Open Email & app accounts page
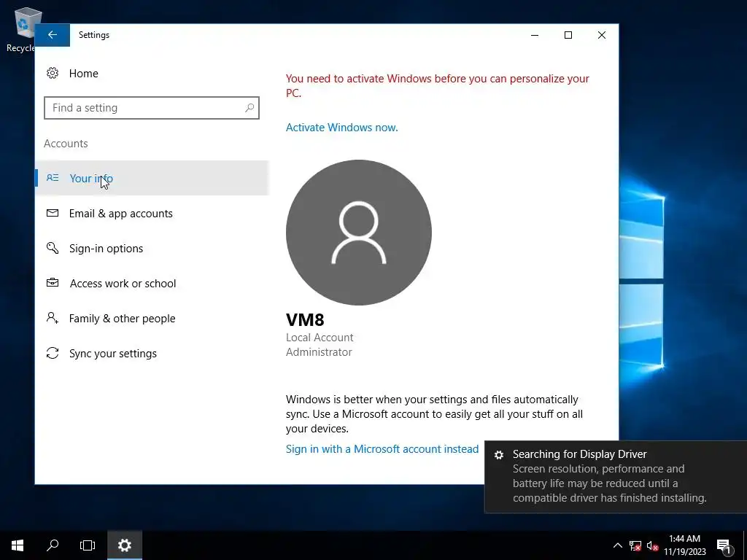747x560 pixels. pos(152,214)
